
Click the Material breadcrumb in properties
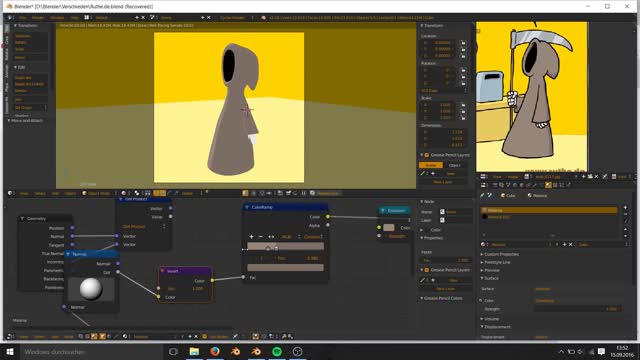coord(537,196)
